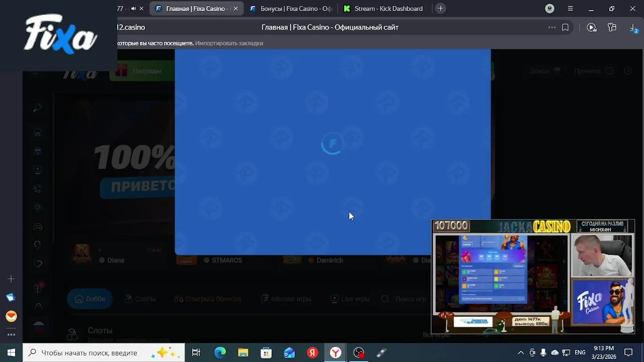Open the video playback toolbar icon

pos(592,27)
